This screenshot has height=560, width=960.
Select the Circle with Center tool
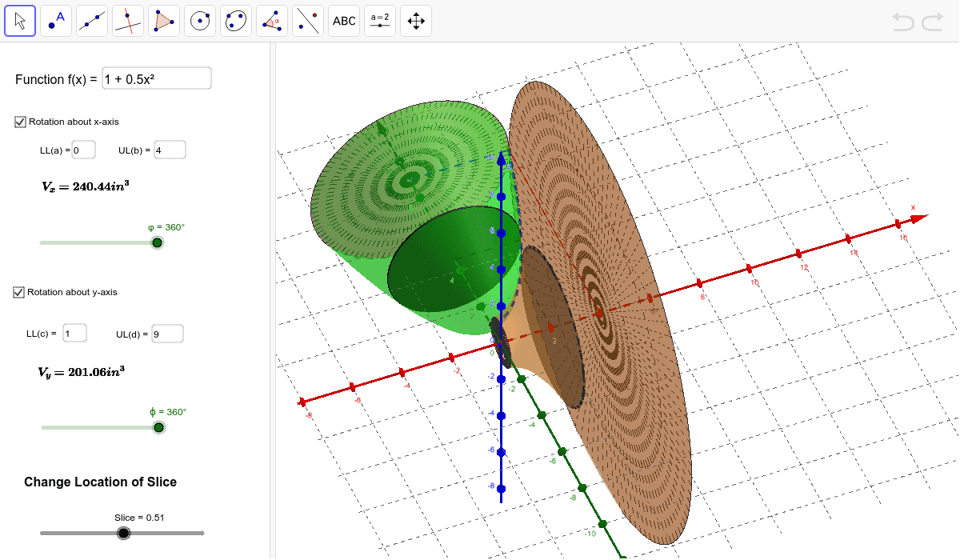click(199, 20)
